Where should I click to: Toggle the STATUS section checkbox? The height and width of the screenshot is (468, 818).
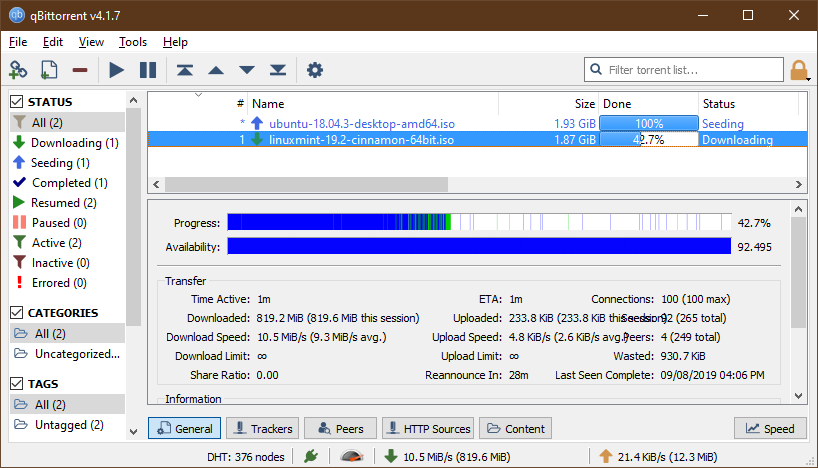(17, 102)
